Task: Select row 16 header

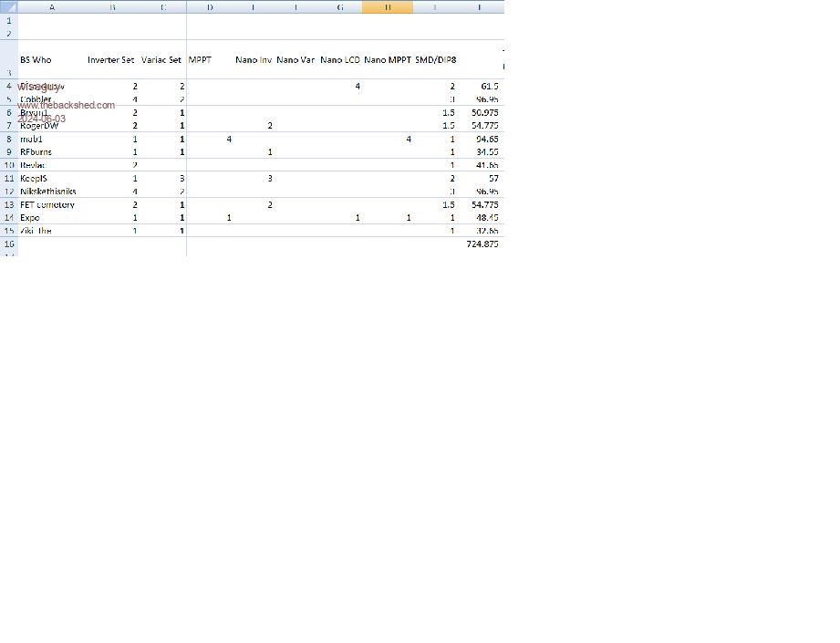Action: (8, 244)
